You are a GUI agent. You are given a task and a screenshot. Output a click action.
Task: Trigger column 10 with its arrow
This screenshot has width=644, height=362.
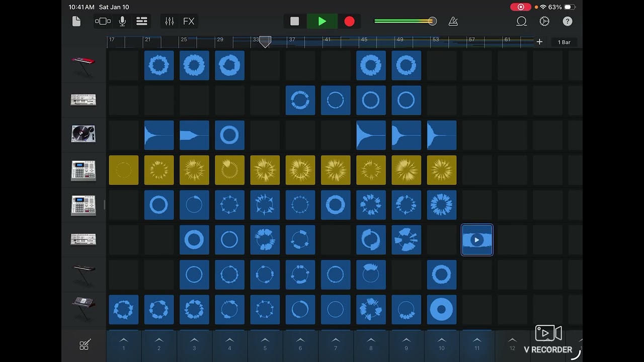tap(442, 344)
